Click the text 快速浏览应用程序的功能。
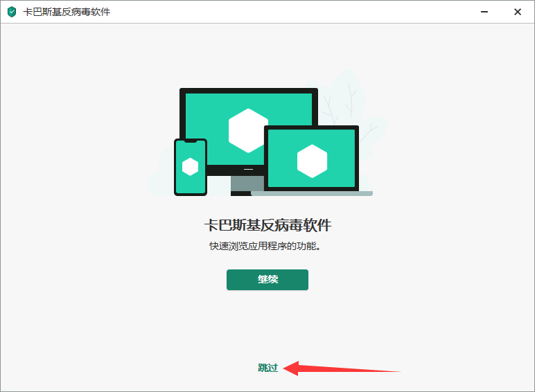The width and height of the screenshot is (535, 392). pos(265,246)
